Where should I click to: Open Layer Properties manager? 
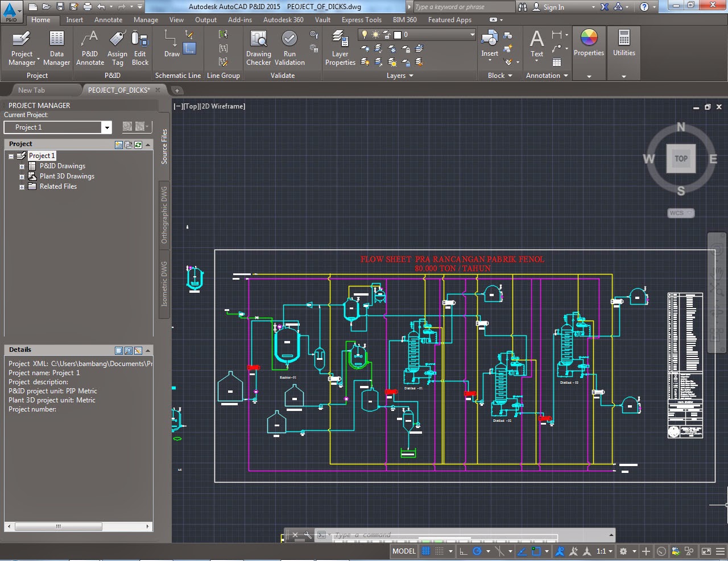[x=340, y=48]
